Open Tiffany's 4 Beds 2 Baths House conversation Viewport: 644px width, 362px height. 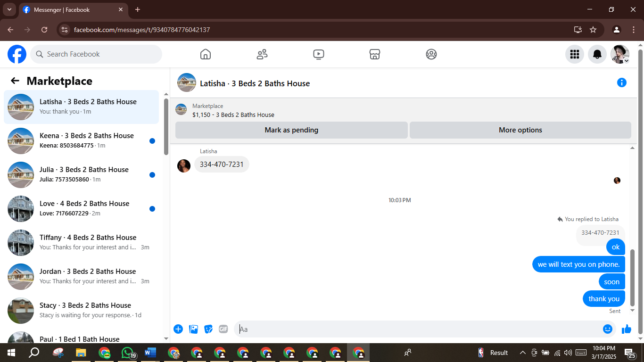(x=82, y=243)
